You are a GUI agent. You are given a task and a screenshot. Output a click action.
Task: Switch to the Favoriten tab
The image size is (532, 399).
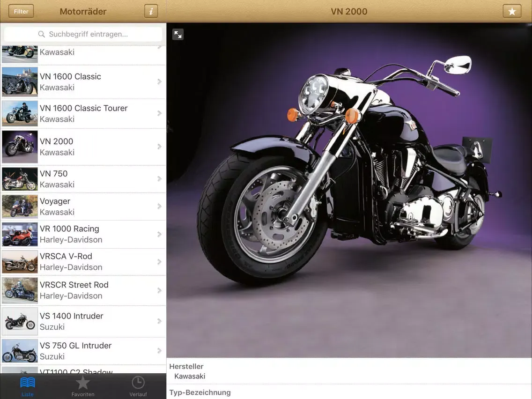point(83,386)
